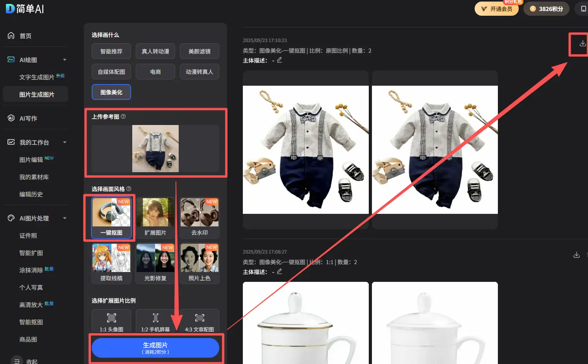Select the 扩展图片 style option
The image size is (588, 364).
pyautogui.click(x=155, y=218)
